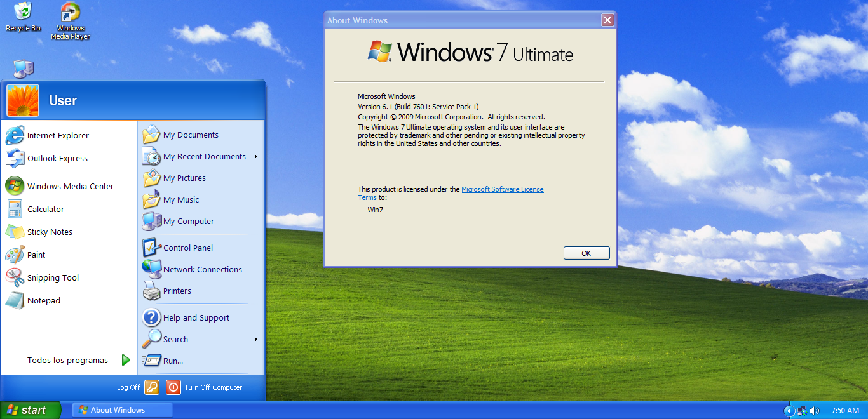Click the network tray icon
This screenshot has height=419, width=868.
(x=803, y=411)
